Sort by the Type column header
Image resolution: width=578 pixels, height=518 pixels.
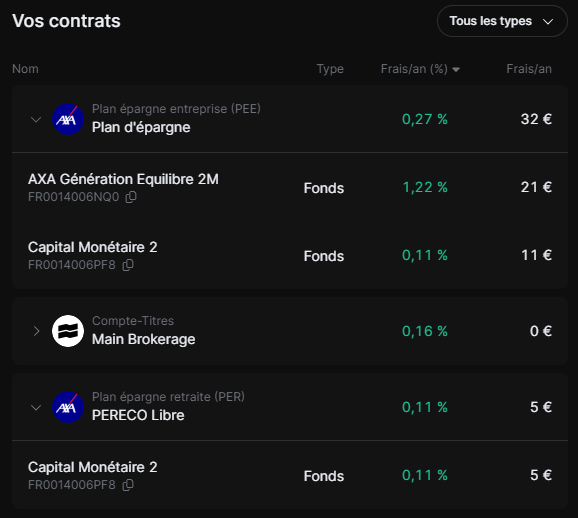330,69
